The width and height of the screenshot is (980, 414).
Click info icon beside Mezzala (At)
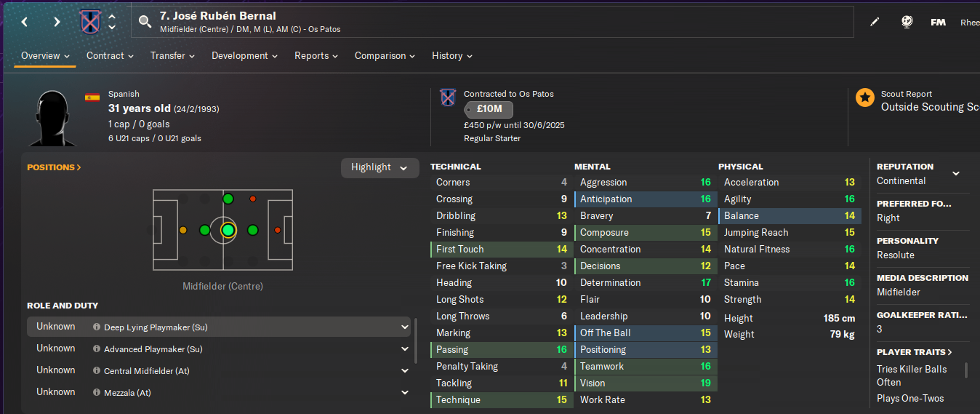(x=97, y=393)
